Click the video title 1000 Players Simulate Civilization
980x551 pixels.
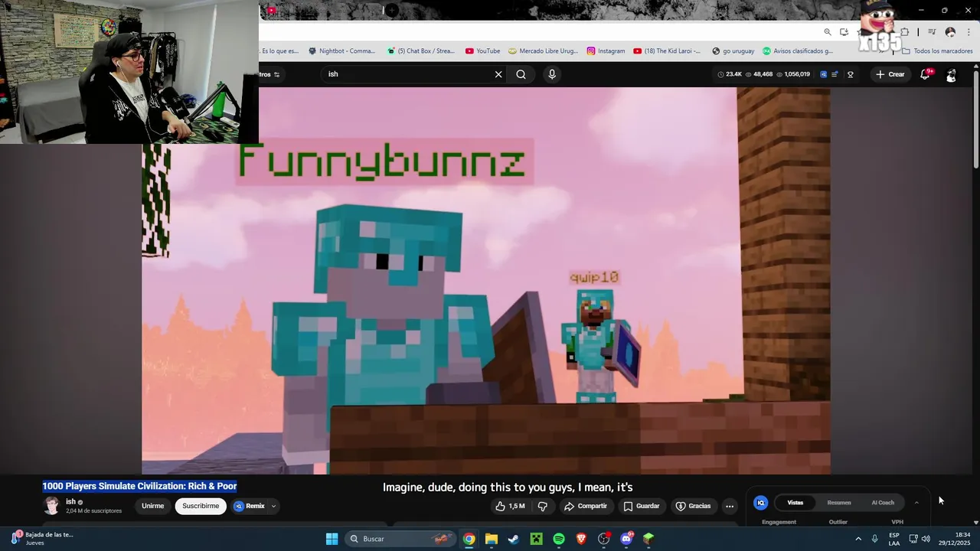(139, 486)
